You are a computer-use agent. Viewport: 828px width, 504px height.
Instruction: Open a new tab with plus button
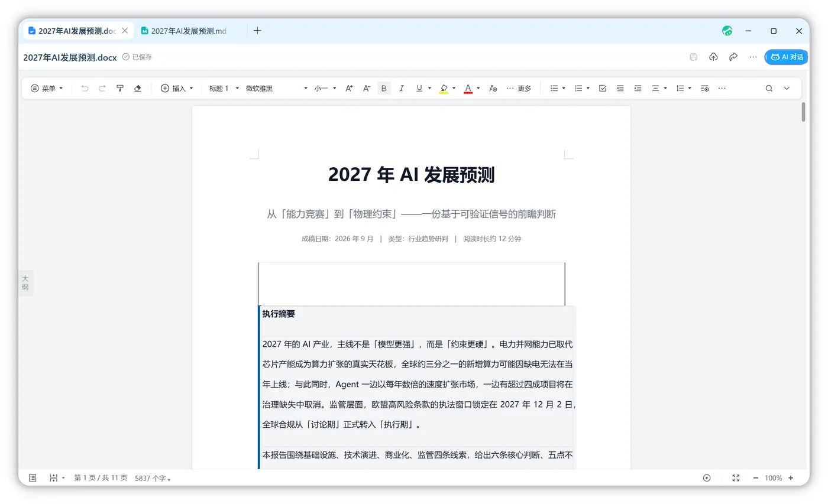[257, 31]
